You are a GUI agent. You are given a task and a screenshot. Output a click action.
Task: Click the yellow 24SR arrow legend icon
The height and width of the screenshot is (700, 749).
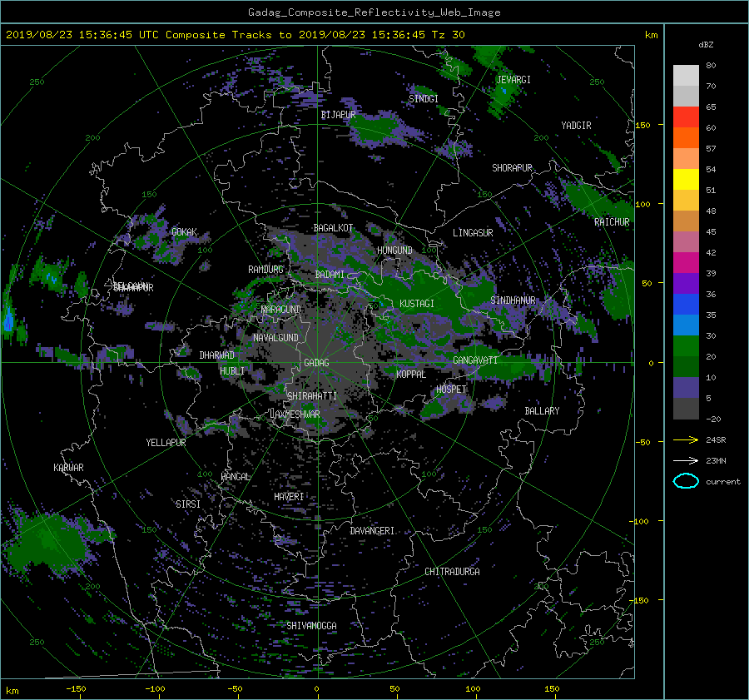(x=686, y=439)
